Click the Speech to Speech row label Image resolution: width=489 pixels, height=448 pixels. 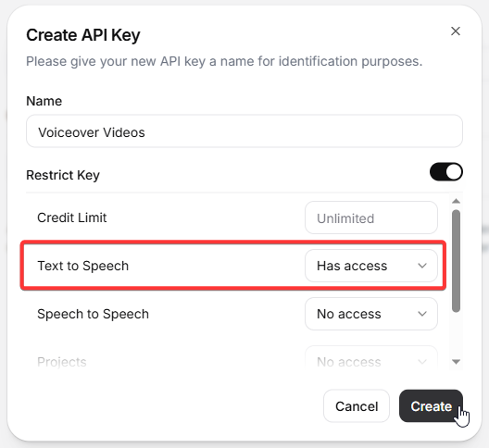[x=93, y=314]
